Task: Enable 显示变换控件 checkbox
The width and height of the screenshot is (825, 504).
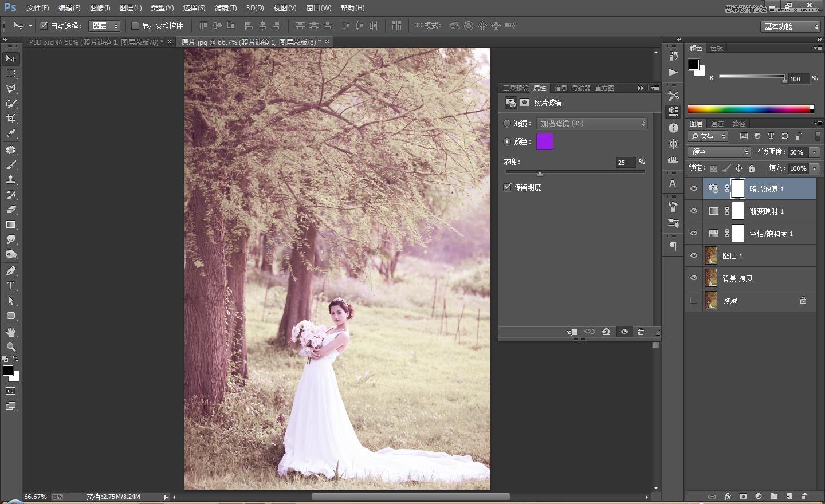Action: pyautogui.click(x=135, y=26)
